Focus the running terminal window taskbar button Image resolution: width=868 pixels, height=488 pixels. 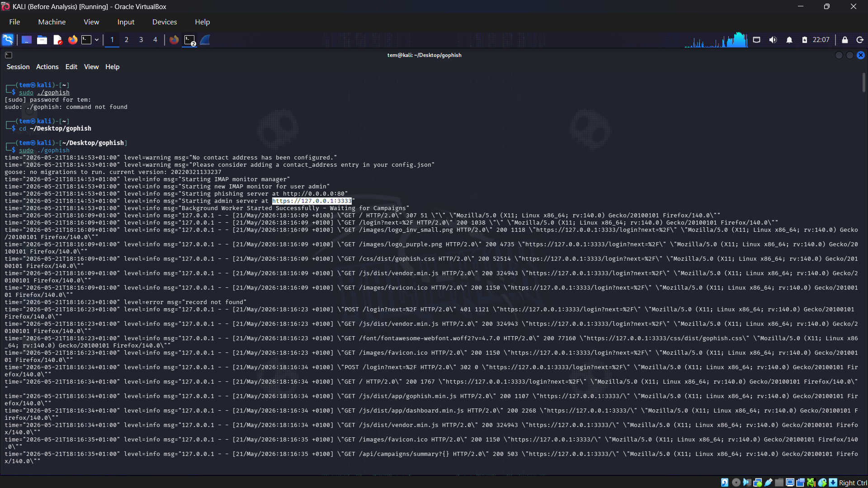pos(190,40)
